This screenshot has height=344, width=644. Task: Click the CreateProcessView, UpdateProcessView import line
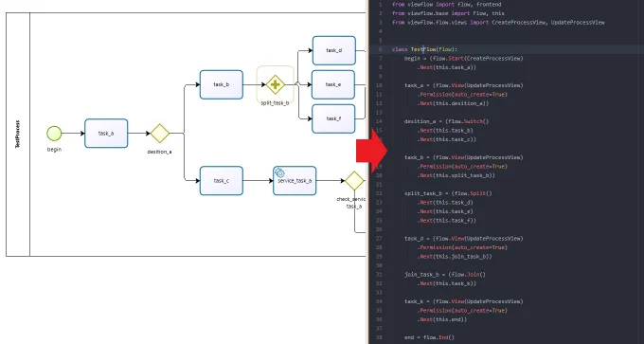pos(498,23)
